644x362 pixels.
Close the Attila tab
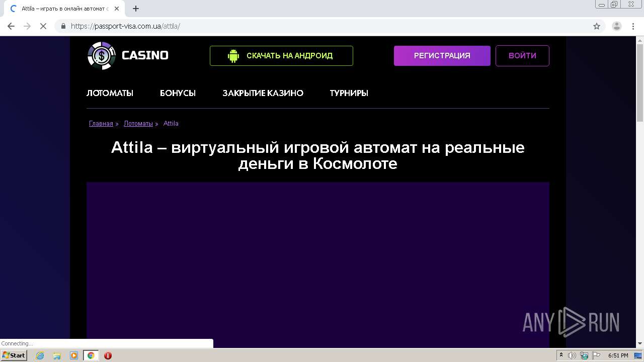point(117,9)
